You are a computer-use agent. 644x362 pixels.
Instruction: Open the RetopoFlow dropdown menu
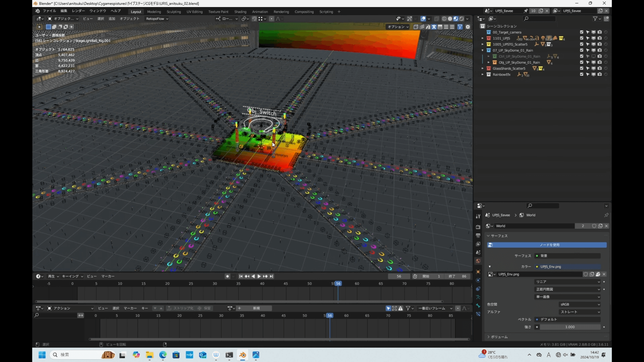click(x=157, y=19)
